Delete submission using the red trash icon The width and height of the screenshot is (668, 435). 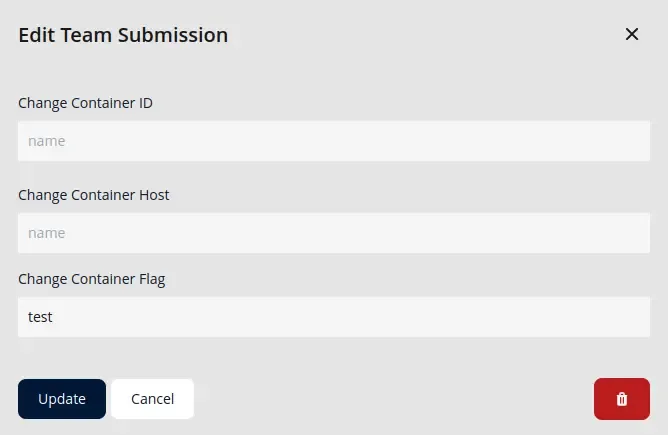(622, 399)
